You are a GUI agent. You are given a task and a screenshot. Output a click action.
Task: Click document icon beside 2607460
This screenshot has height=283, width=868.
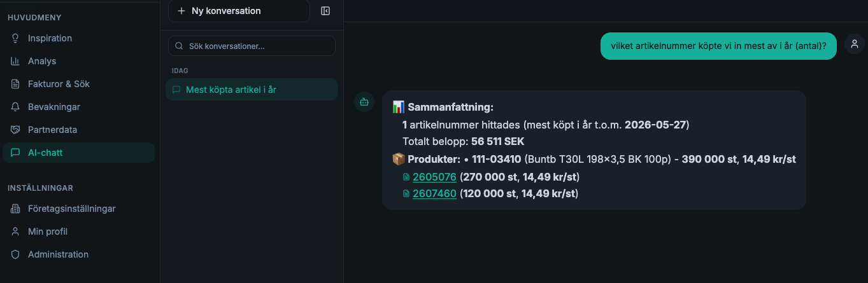coord(406,193)
